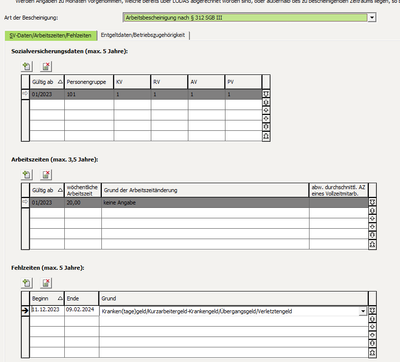Move one row down in Arbeitszeiten table

(372, 227)
